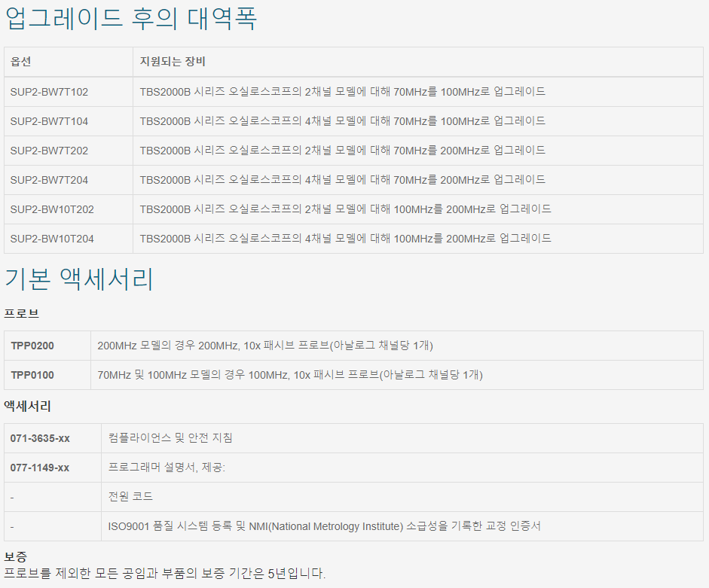The image size is (709, 588).
Task: Click the 70MHz 및 100MHz probe description
Action: 290,375
